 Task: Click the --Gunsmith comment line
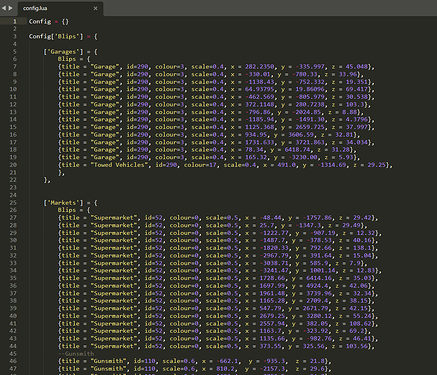76,353
